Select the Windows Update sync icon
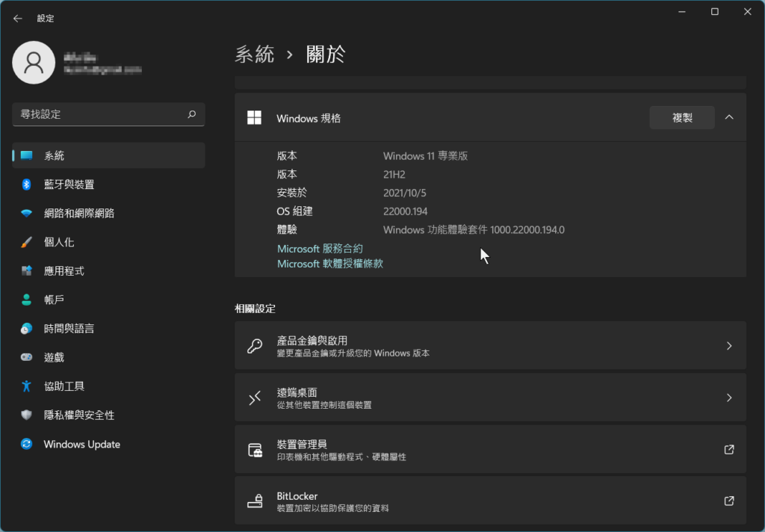The image size is (765, 532). tap(26, 444)
